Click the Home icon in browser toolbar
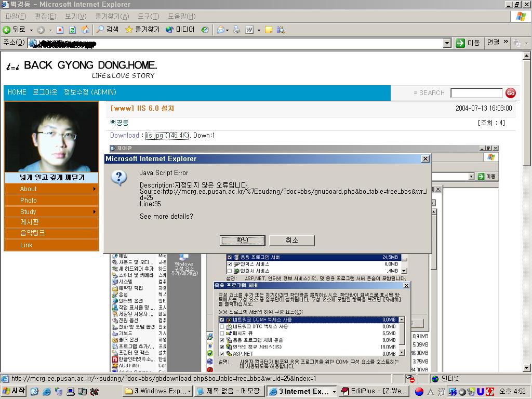This screenshot has height=399, width=532. 85,30
